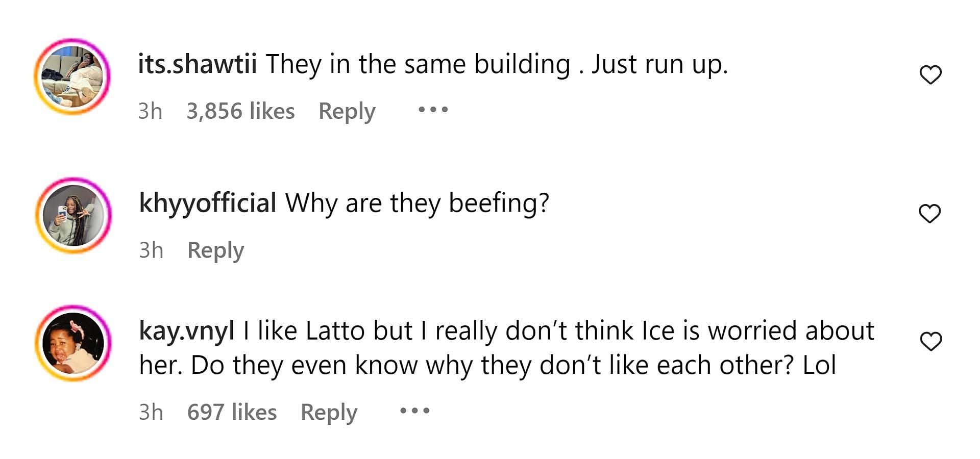Open more options for kay.vnyl comment
Screen dimensions: 980x459
point(414,411)
